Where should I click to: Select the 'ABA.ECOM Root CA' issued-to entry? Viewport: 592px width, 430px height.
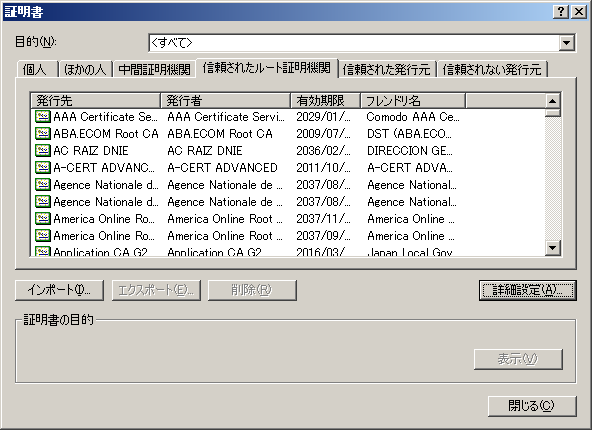pos(106,134)
